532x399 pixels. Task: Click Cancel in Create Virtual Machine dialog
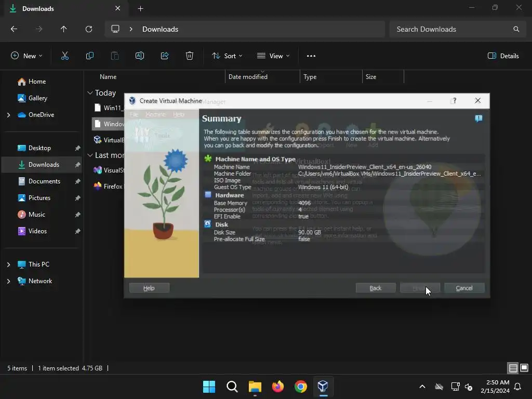[x=464, y=288]
